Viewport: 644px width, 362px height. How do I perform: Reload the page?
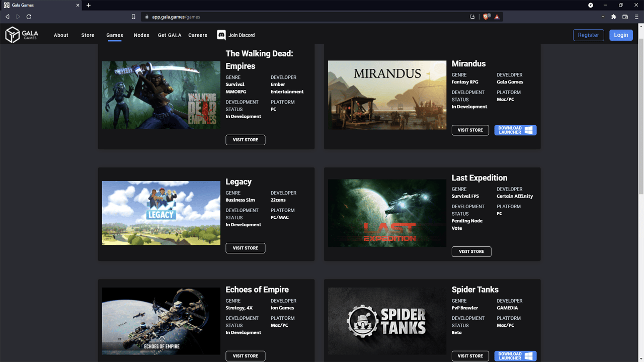(x=29, y=17)
